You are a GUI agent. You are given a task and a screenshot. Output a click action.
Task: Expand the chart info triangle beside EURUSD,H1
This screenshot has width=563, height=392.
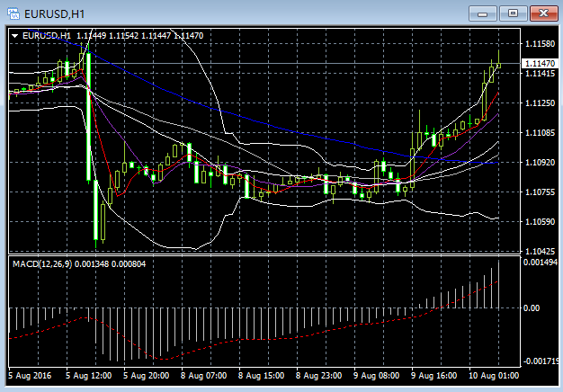tap(14, 36)
